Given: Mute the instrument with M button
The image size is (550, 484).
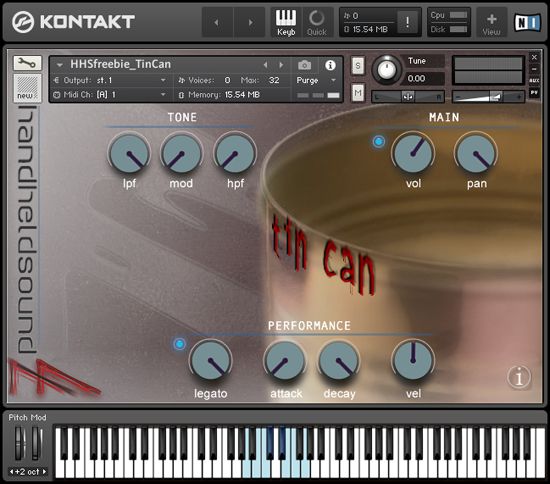Looking at the screenshot, I should pyautogui.click(x=358, y=93).
